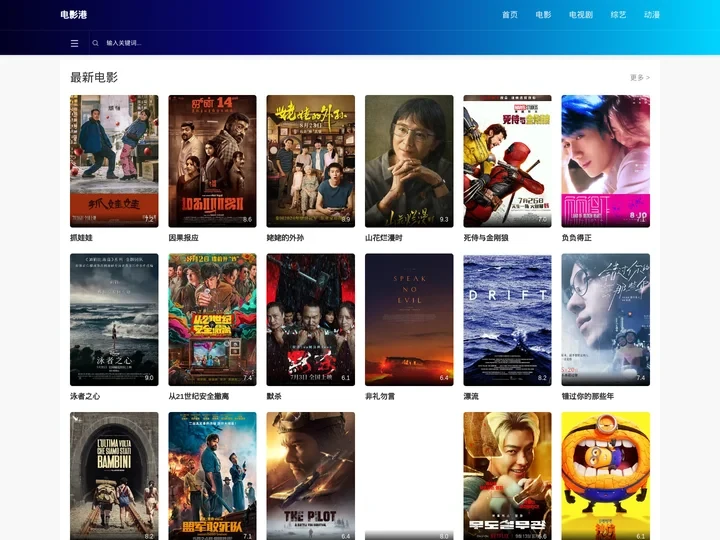Click the 姥姥的外孙 title link
This screenshot has height=540, width=720.
point(285,238)
